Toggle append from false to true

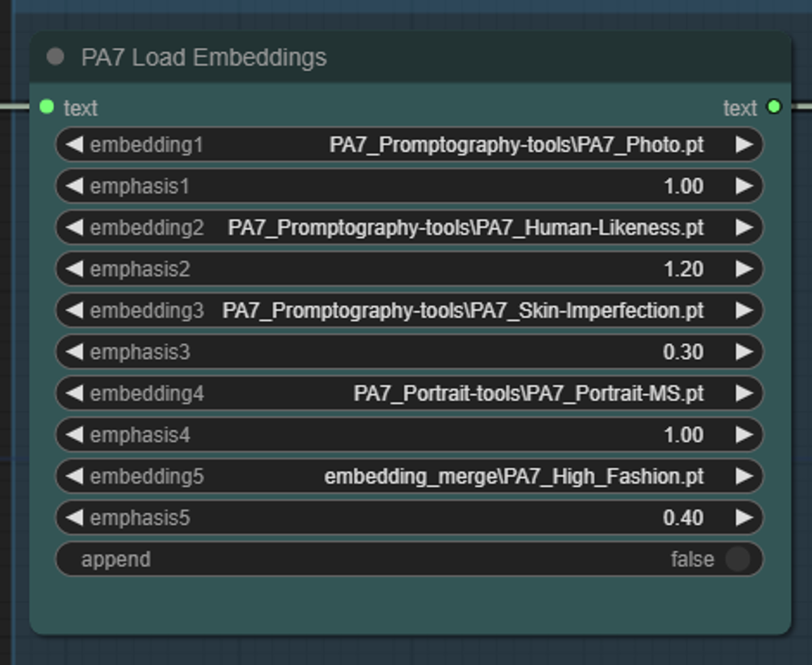[x=740, y=559]
